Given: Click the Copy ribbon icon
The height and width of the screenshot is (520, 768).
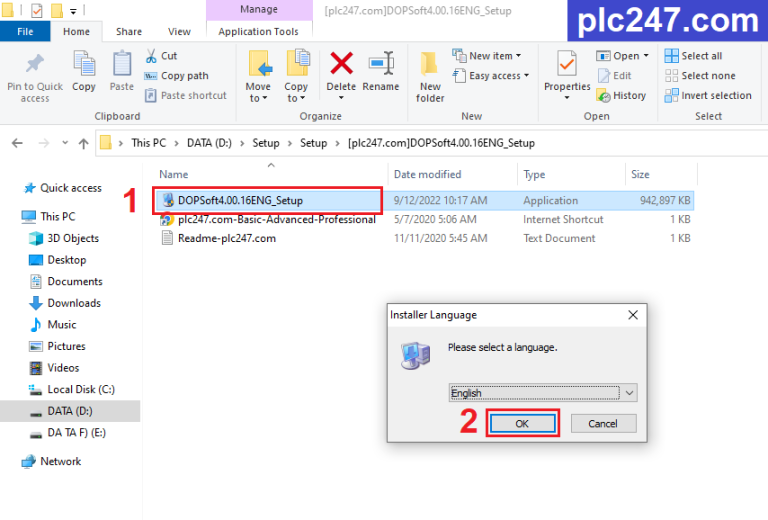Looking at the screenshot, I should 84,64.
